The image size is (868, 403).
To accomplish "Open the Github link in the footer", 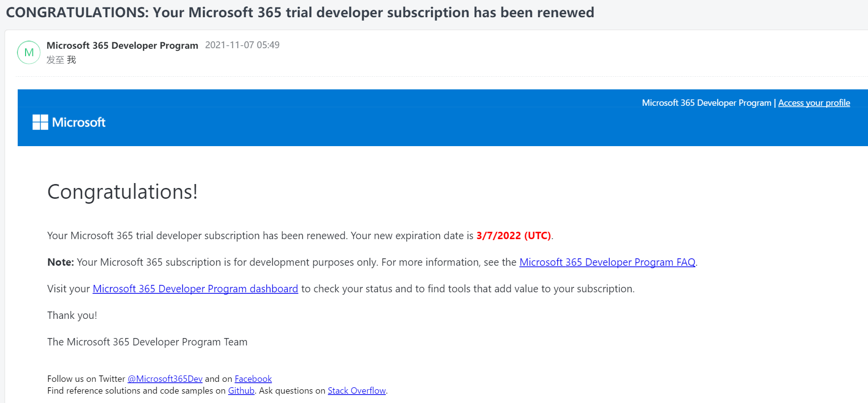I will click(x=241, y=391).
